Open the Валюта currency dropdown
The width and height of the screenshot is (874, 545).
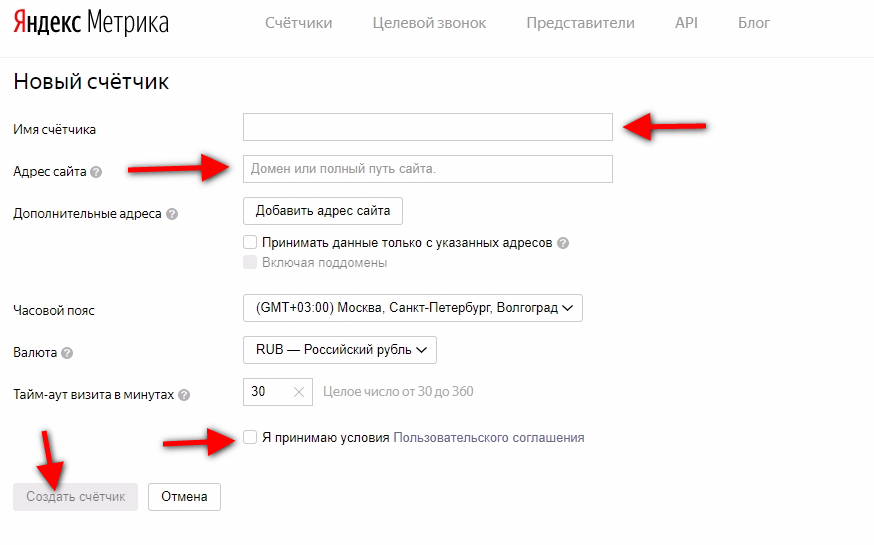339,350
